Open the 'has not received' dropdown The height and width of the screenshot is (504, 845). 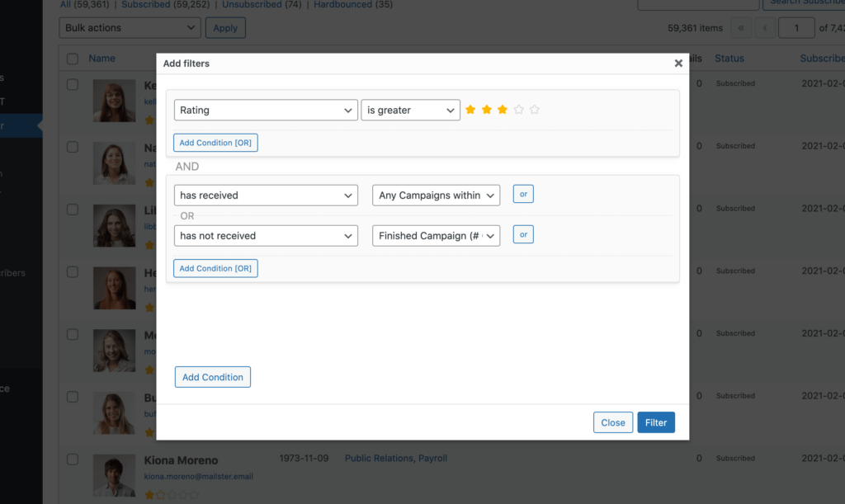[266, 236]
